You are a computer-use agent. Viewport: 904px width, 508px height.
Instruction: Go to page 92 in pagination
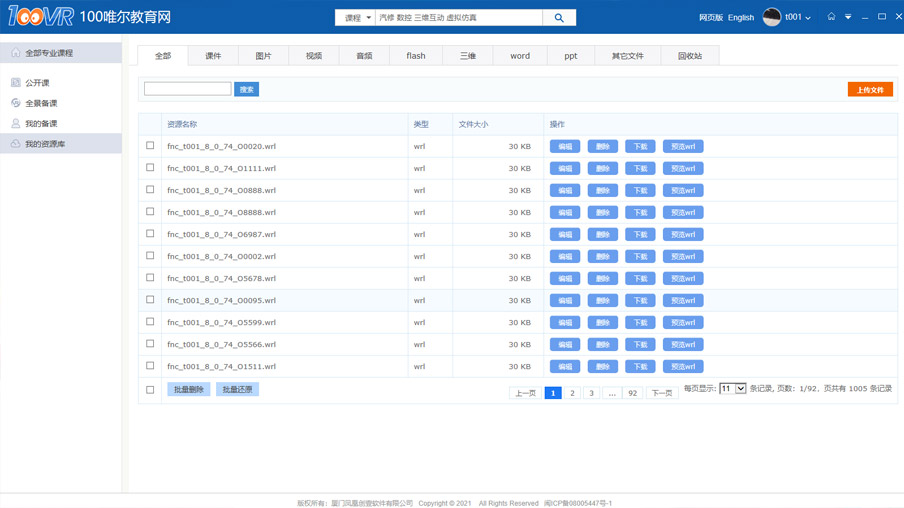pos(632,393)
